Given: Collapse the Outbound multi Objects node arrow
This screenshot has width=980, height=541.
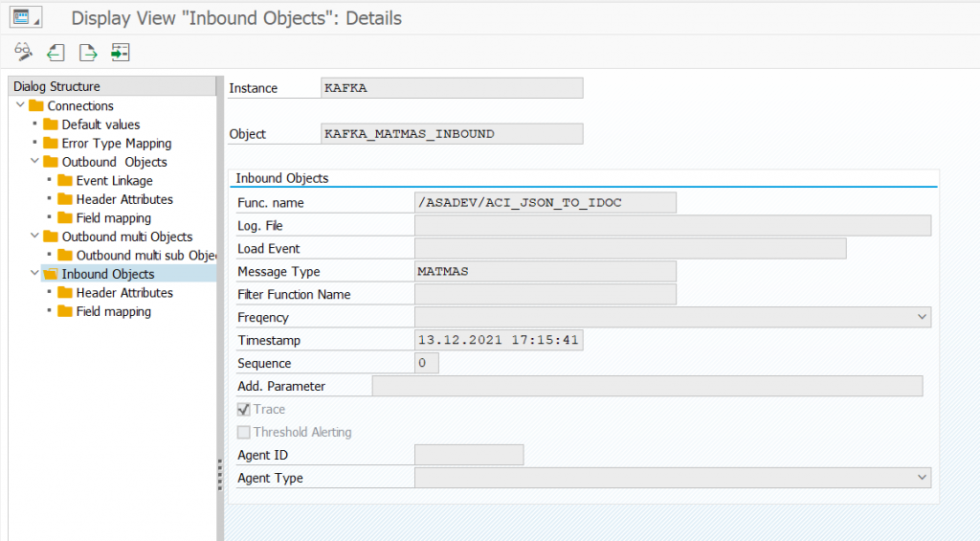Looking at the screenshot, I should 35,237.
